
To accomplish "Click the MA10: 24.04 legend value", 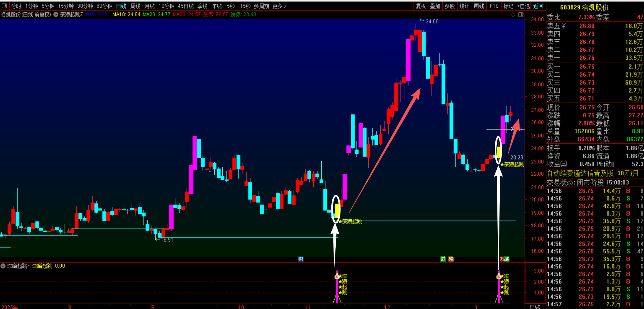I will (126, 14).
